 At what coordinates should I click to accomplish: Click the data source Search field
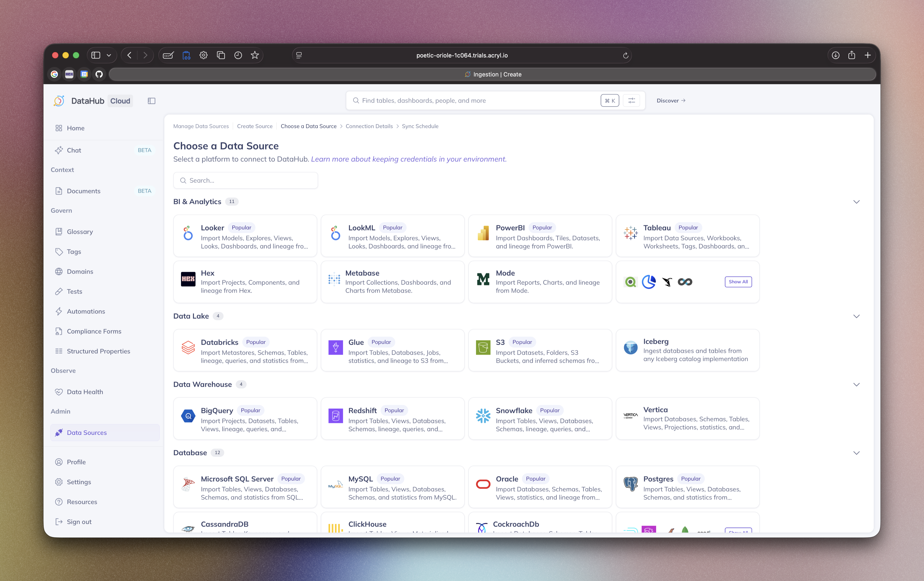(x=246, y=180)
